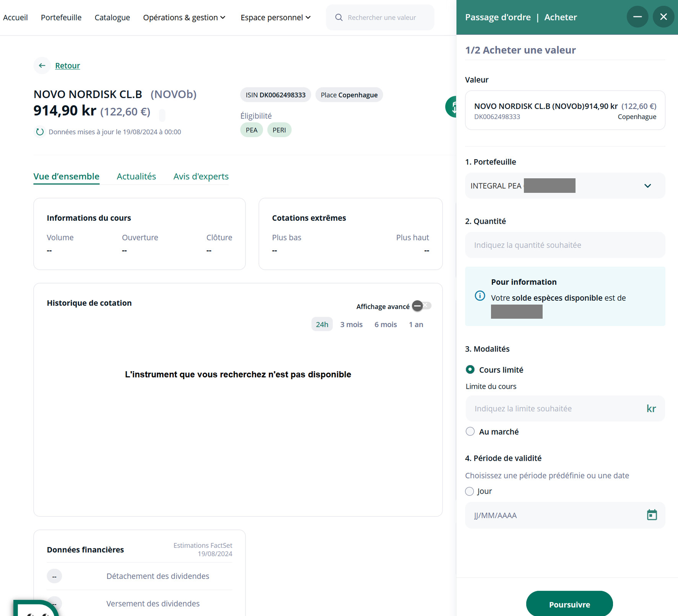The image size is (678, 616).
Task: Switch to the Actualités tab
Action: coord(136,176)
